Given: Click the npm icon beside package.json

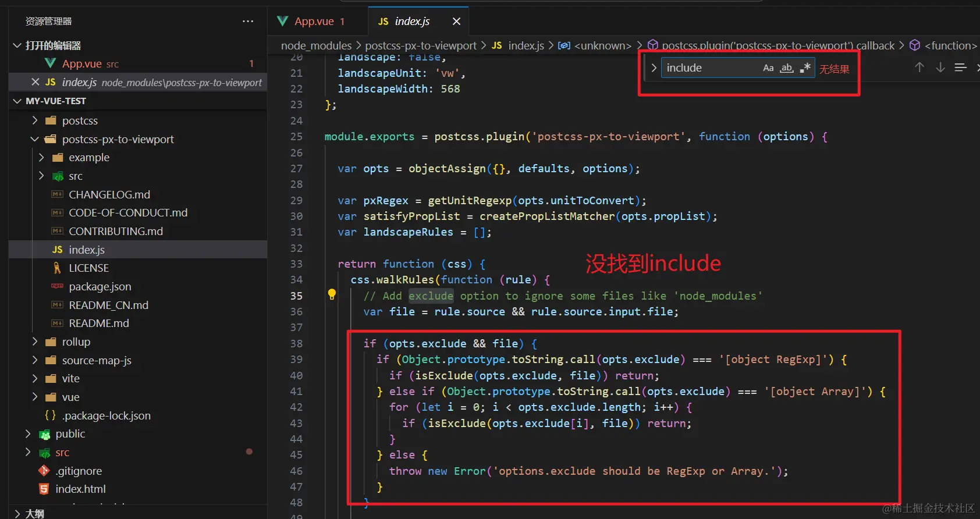Looking at the screenshot, I should [57, 286].
